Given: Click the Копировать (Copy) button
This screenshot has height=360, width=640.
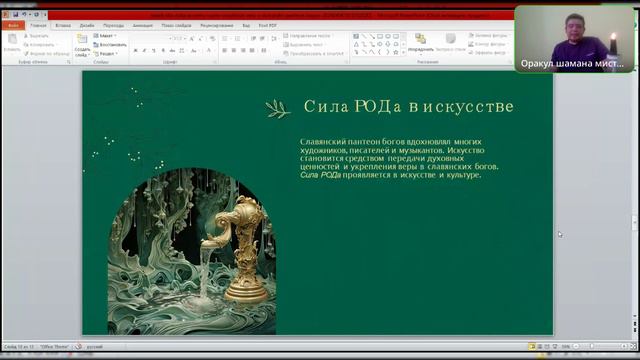Looking at the screenshot, I should coord(40,44).
